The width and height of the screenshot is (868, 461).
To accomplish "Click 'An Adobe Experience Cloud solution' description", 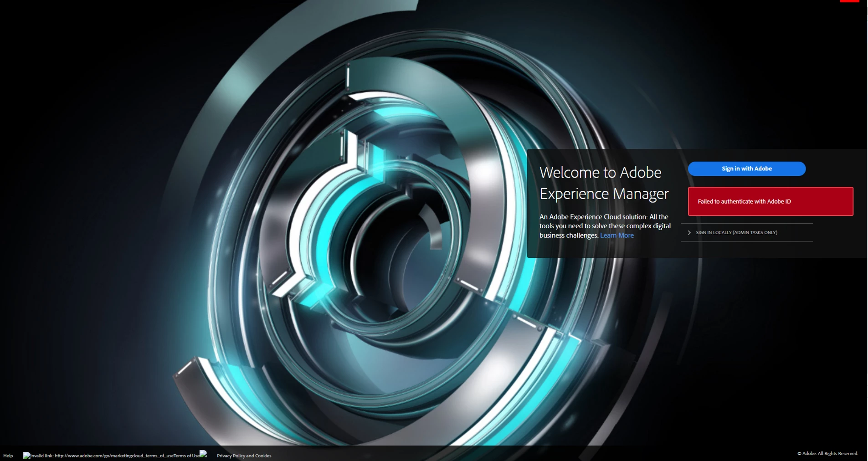I will click(605, 226).
